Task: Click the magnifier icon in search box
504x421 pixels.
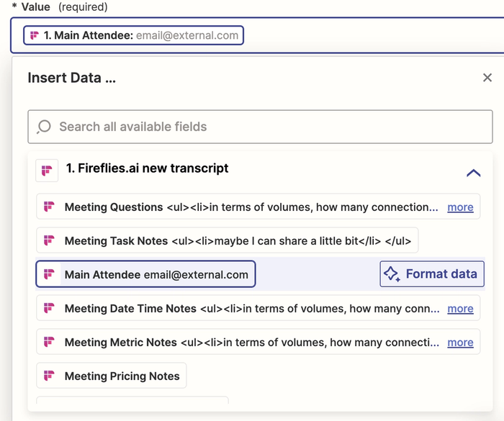Action: [44, 127]
